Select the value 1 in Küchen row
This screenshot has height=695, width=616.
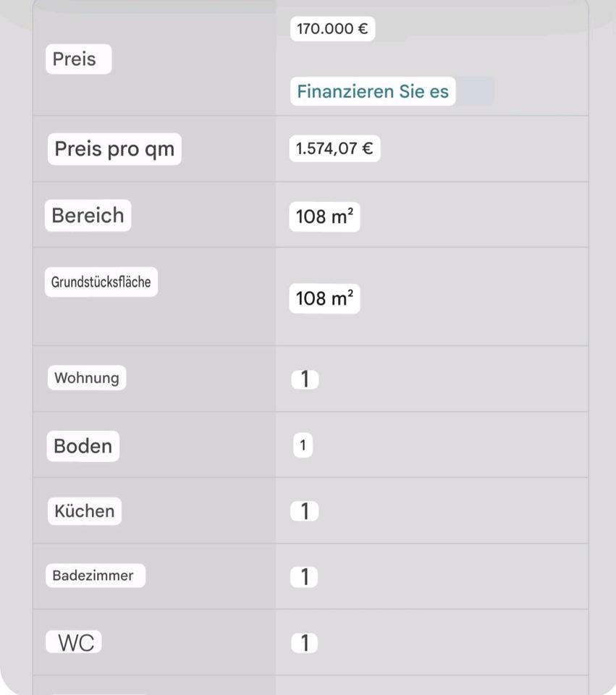pyautogui.click(x=305, y=512)
